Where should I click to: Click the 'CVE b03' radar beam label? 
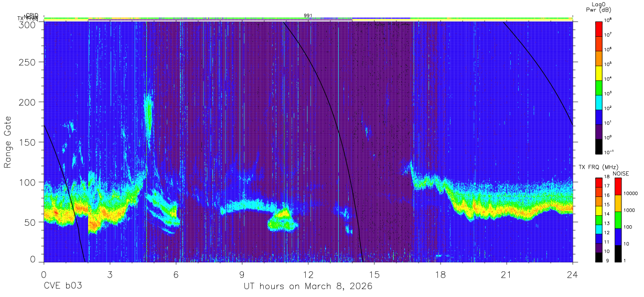pyautogui.click(x=62, y=287)
